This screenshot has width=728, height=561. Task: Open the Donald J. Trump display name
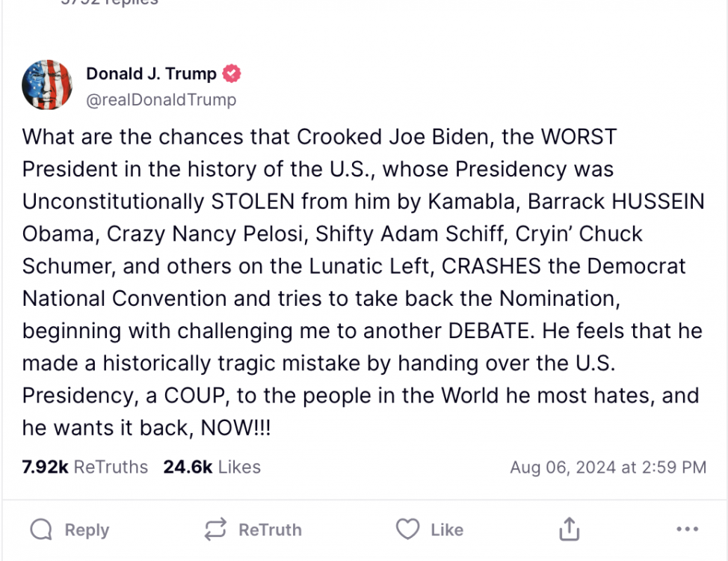pyautogui.click(x=151, y=74)
